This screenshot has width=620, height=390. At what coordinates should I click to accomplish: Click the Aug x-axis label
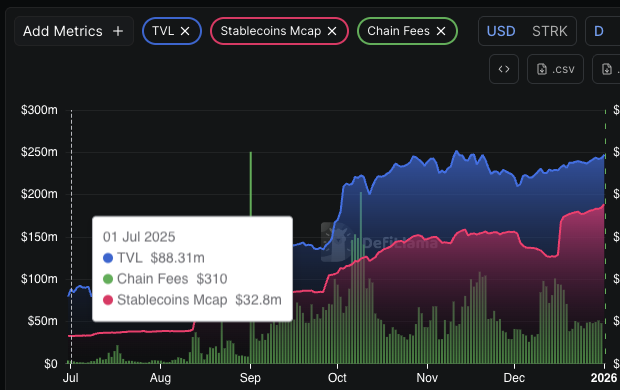click(160, 378)
